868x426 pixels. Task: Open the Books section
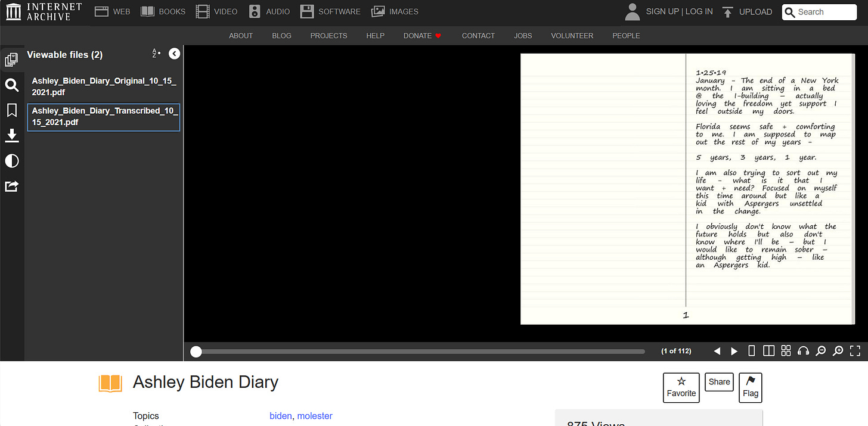click(163, 11)
